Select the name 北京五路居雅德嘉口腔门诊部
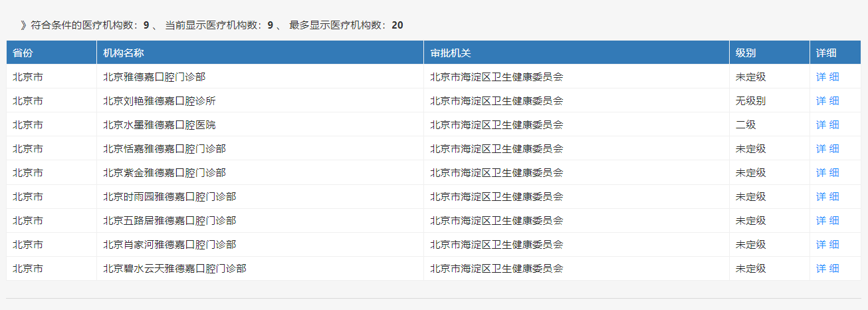 pos(169,220)
